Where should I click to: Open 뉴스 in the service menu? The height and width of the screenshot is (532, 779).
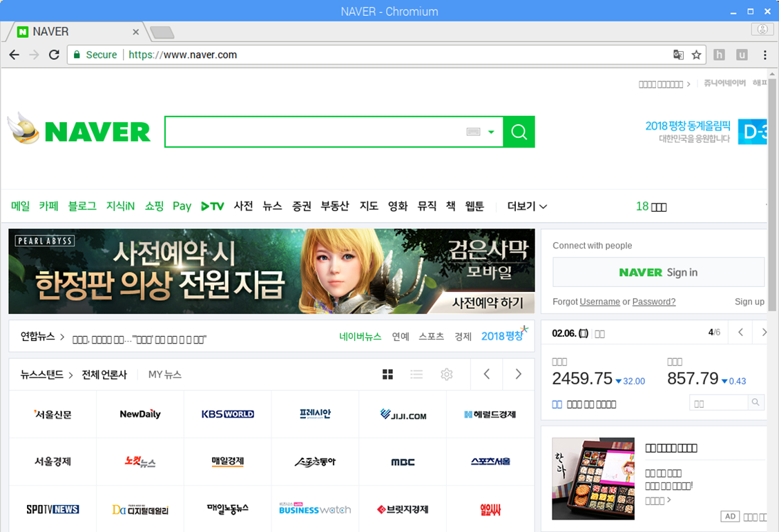tap(272, 206)
